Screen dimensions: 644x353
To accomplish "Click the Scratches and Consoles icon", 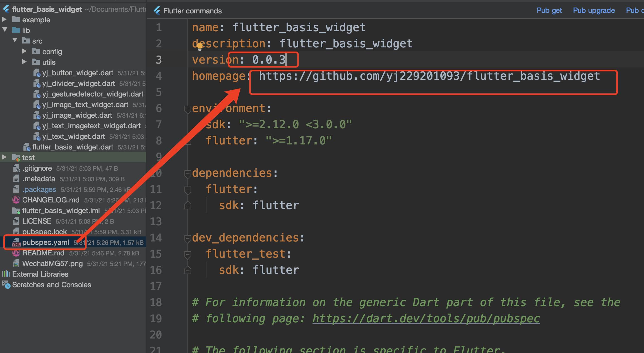I will pos(6,284).
